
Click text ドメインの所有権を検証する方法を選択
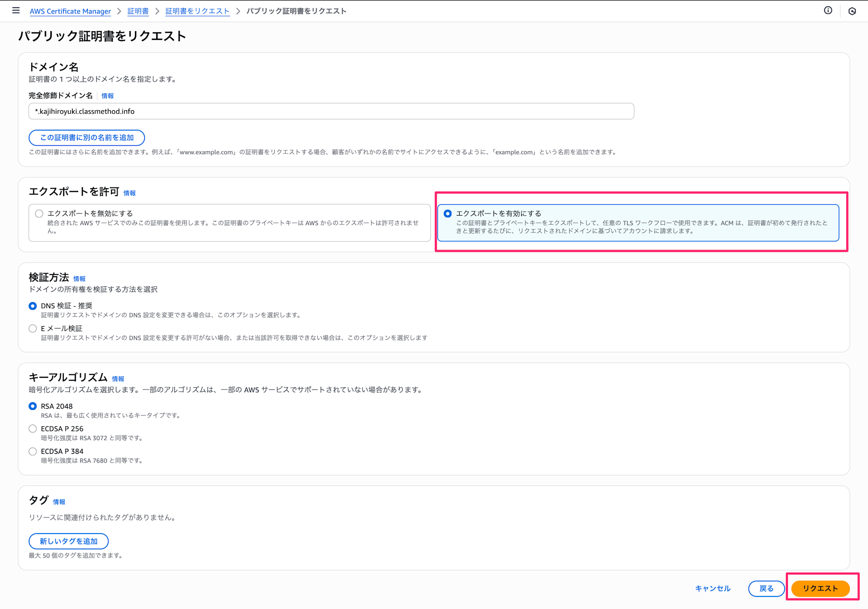click(93, 289)
